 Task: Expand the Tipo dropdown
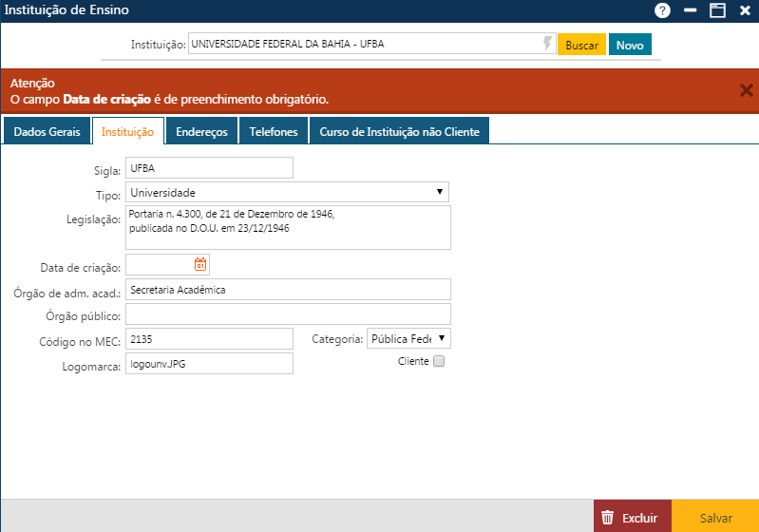287,193
